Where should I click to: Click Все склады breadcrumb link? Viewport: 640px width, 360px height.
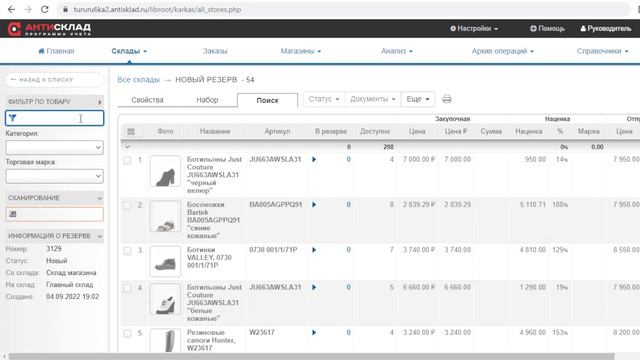click(138, 80)
